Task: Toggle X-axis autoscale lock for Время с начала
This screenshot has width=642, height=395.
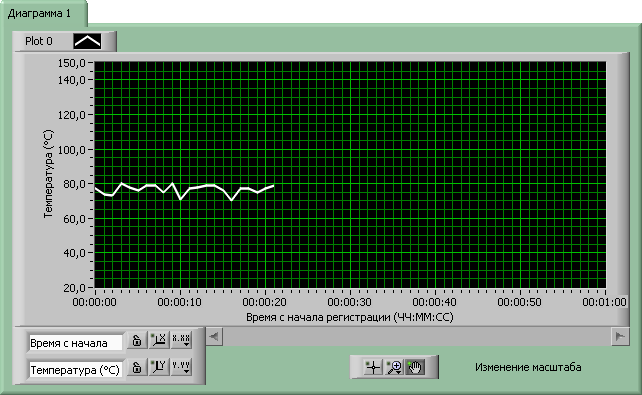Action: 137,340
